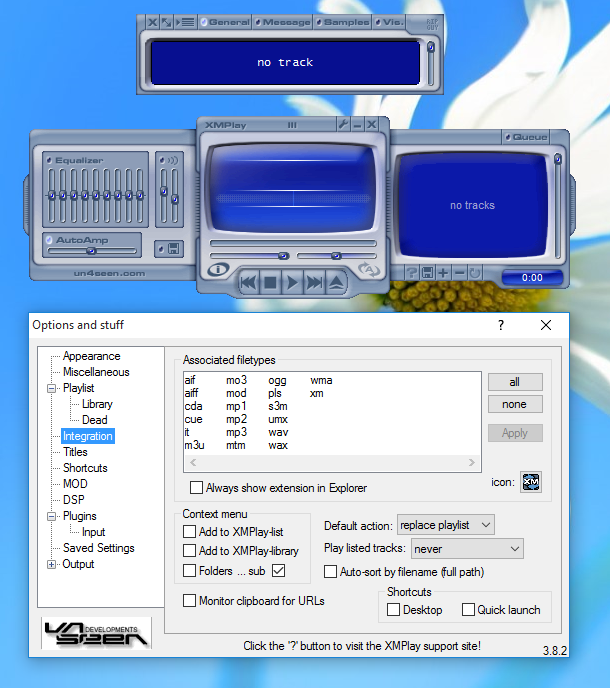Select Miscellaneous in the options tree
Screen dimensions: 610x688
[x=96, y=372]
